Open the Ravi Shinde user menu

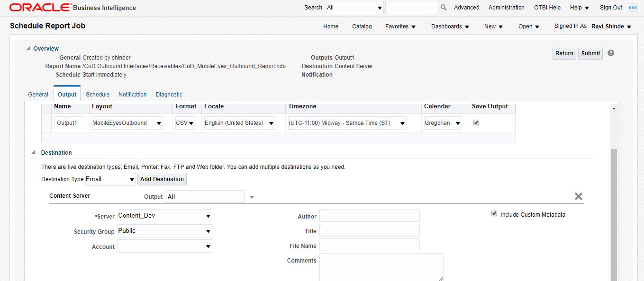pos(611,26)
